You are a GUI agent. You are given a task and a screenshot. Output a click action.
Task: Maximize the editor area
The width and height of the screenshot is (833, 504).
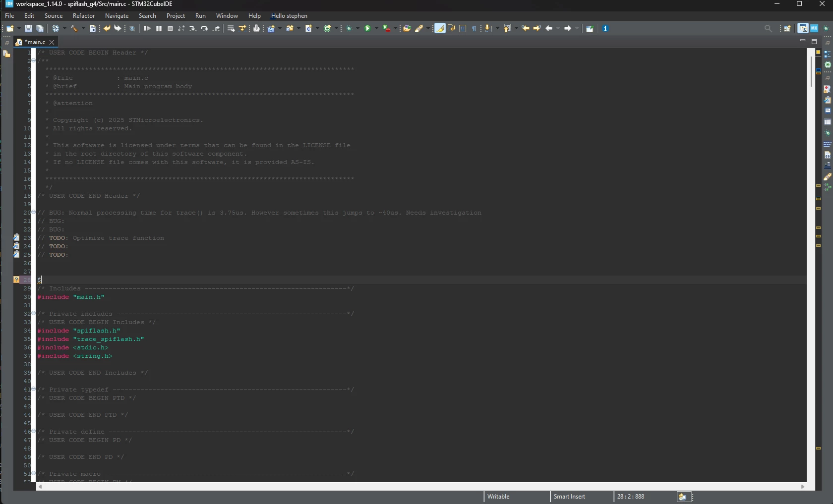pyautogui.click(x=814, y=42)
